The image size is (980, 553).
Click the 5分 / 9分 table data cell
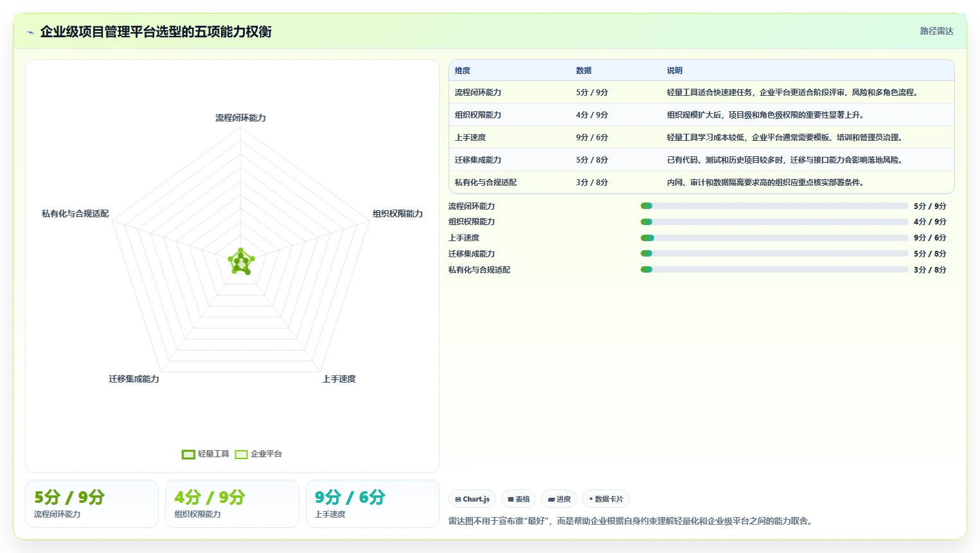(x=592, y=93)
